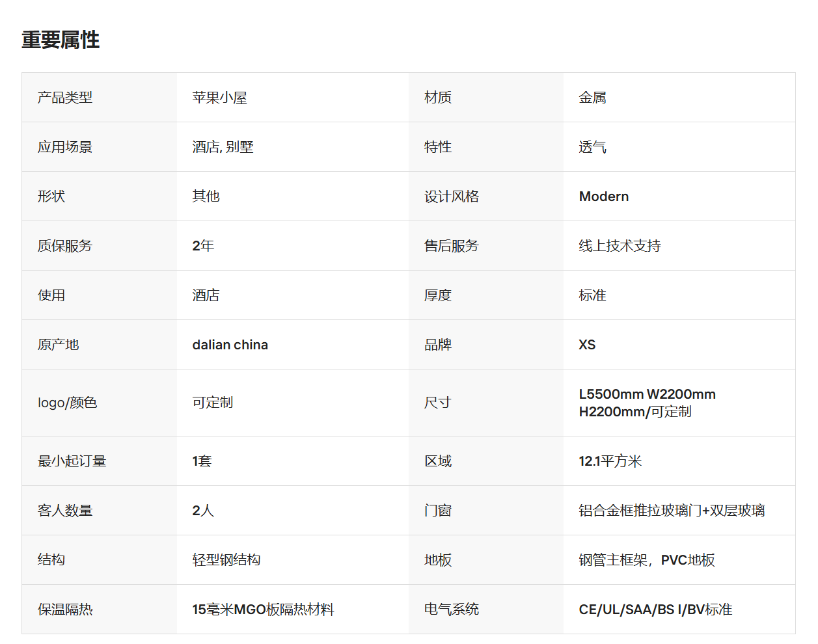
Task: Select the Modern design style value
Action: click(x=604, y=196)
